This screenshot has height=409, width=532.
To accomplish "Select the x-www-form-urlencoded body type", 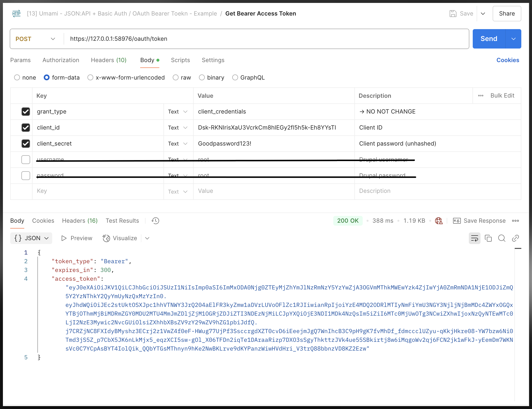I will click(90, 78).
